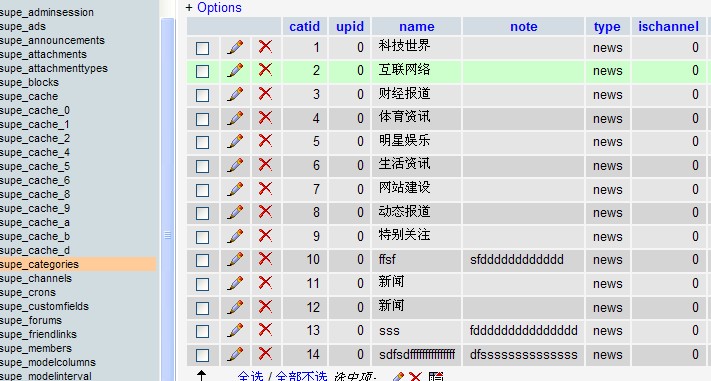
Task: Open supe_crons table
Action: (x=28, y=292)
